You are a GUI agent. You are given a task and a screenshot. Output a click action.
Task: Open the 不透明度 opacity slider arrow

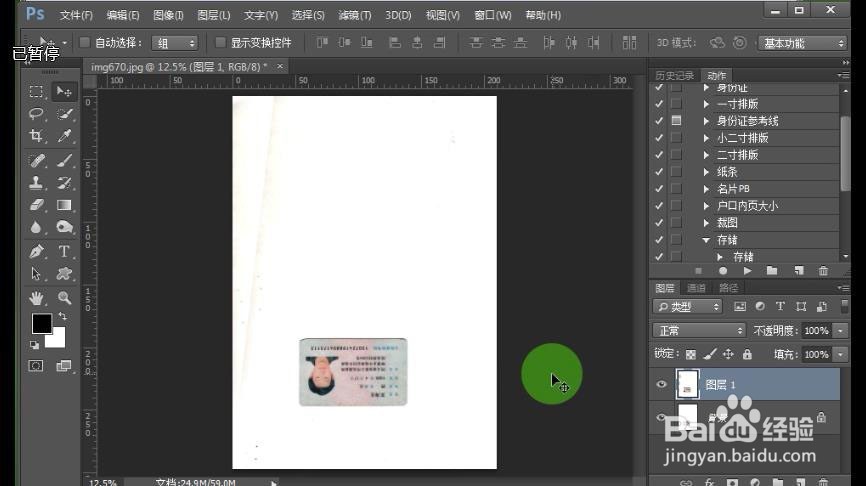(x=840, y=330)
